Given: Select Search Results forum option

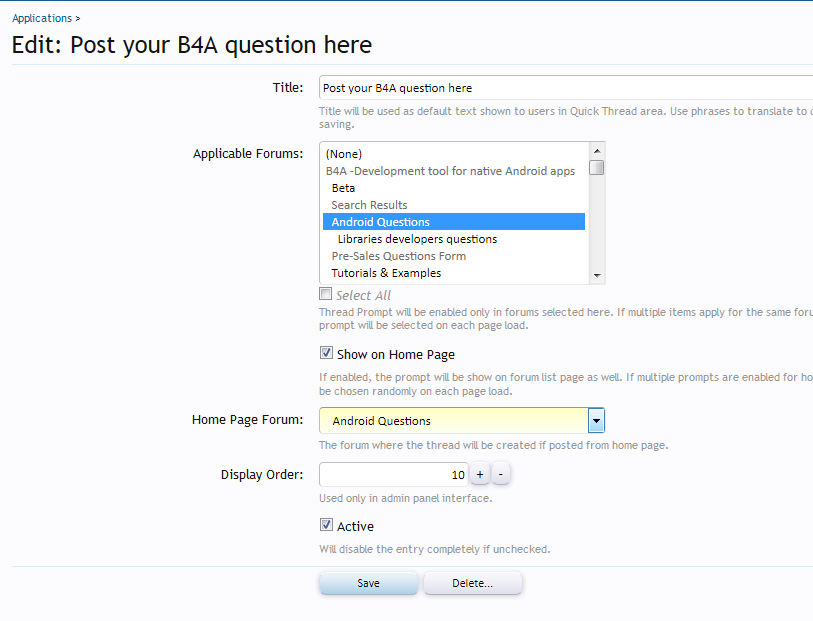Looking at the screenshot, I should click(369, 205).
